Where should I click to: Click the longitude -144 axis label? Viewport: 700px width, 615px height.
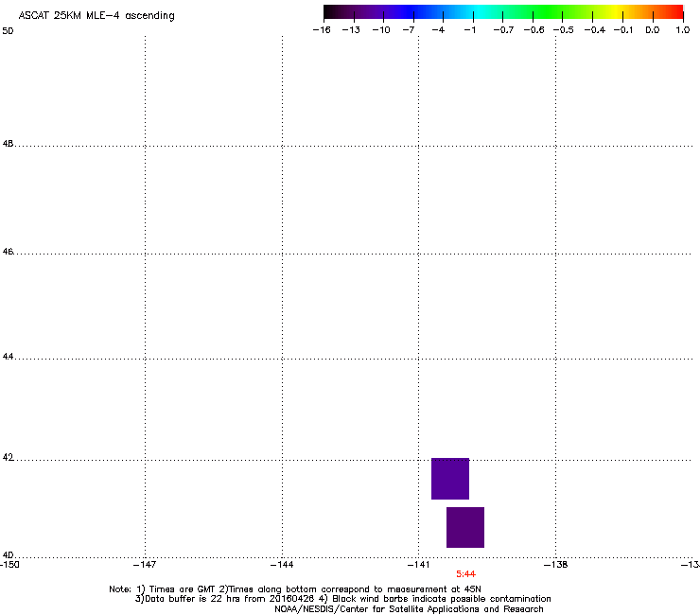[x=282, y=565]
